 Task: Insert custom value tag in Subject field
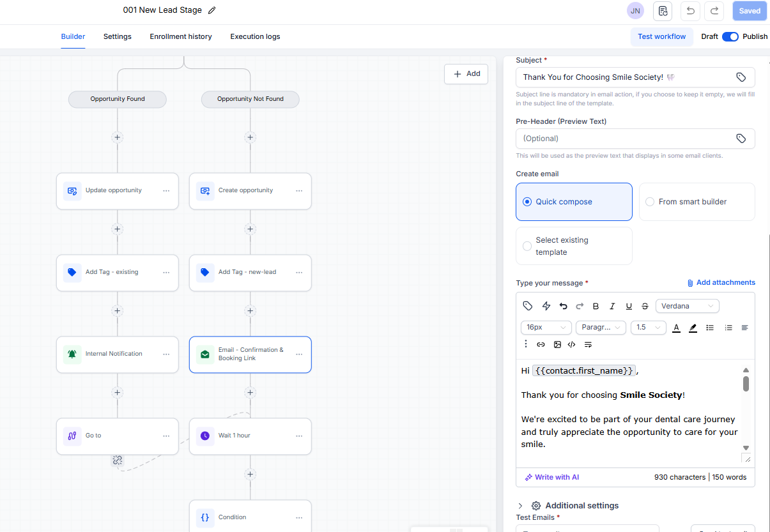coord(741,77)
